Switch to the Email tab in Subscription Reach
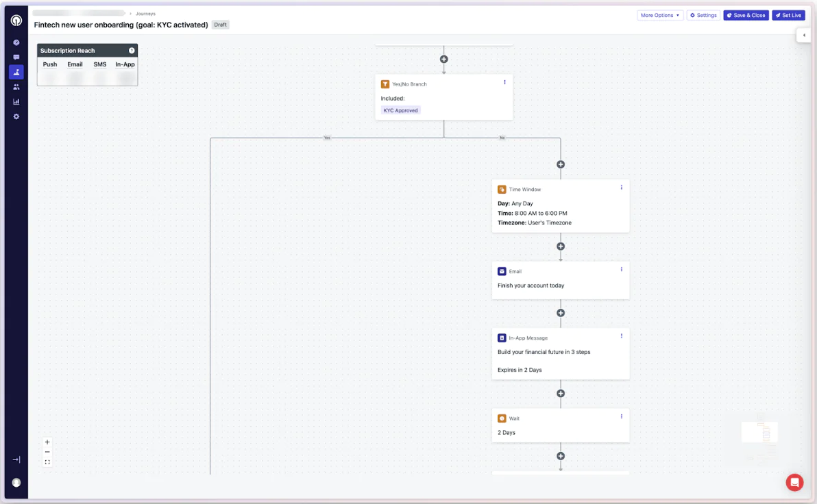Image resolution: width=817 pixels, height=504 pixels. click(x=75, y=64)
